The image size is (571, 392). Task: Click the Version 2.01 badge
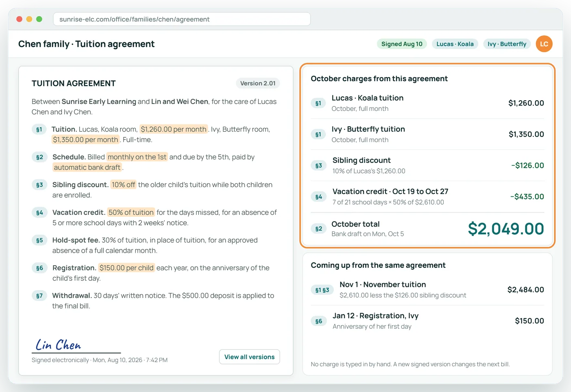pos(258,84)
